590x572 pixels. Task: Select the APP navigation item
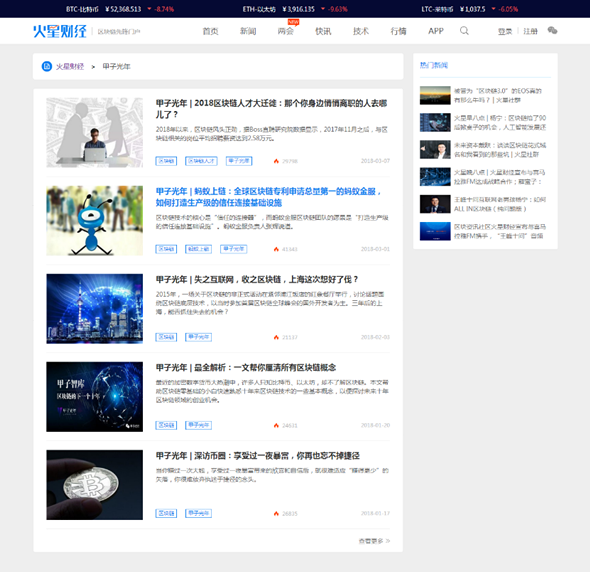pyautogui.click(x=436, y=31)
